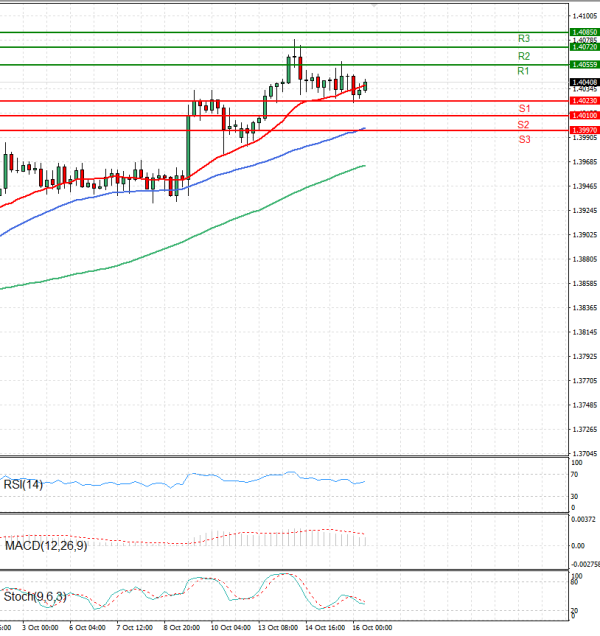Select the current price tag 1.40408
This screenshot has height=636, width=600.
[x=583, y=82]
